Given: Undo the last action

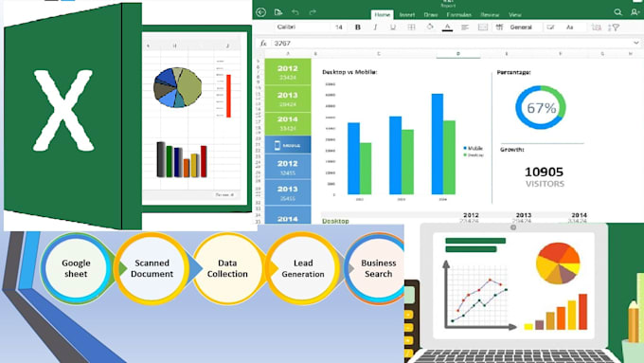Looking at the screenshot, I should [295, 12].
